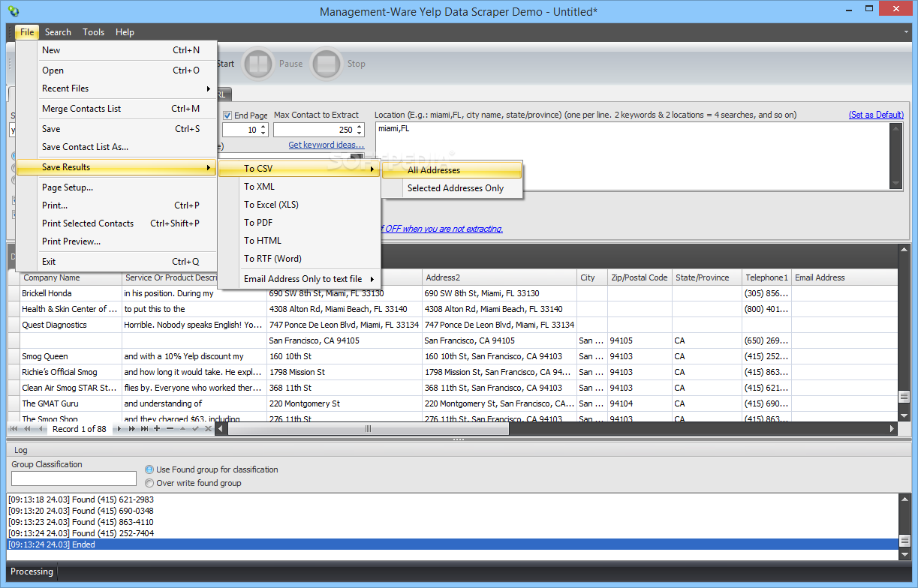Select To XML export option
This screenshot has height=588, width=918.
[299, 187]
